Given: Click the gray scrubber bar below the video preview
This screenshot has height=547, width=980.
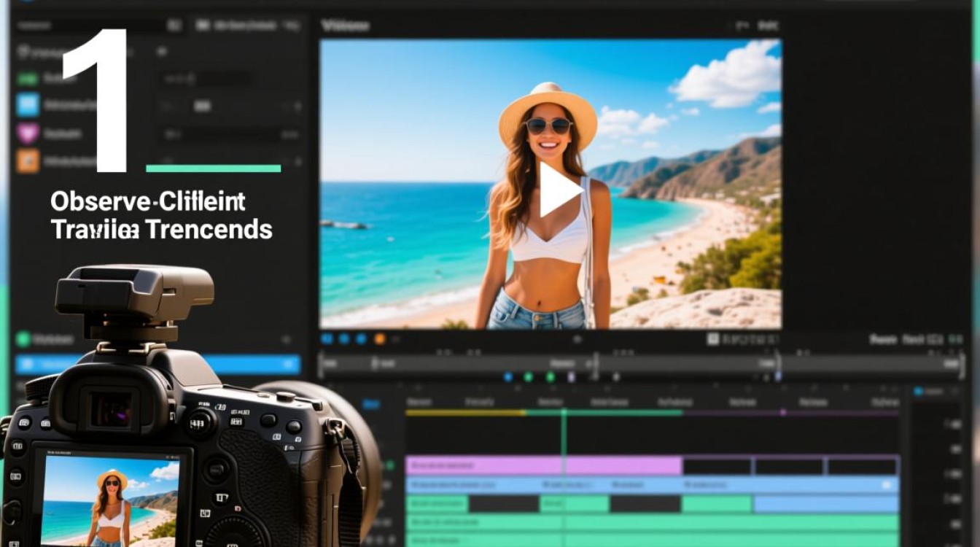Looking at the screenshot, I should (x=640, y=362).
